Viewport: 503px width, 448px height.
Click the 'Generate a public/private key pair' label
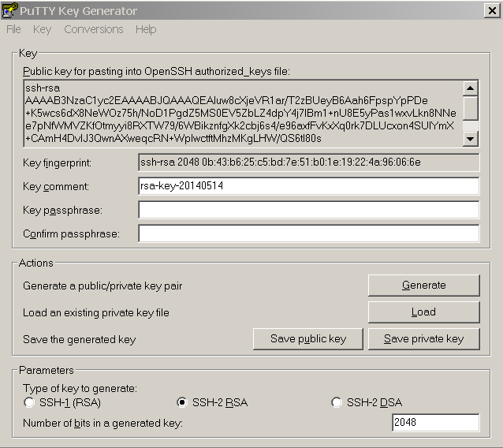[x=102, y=286]
